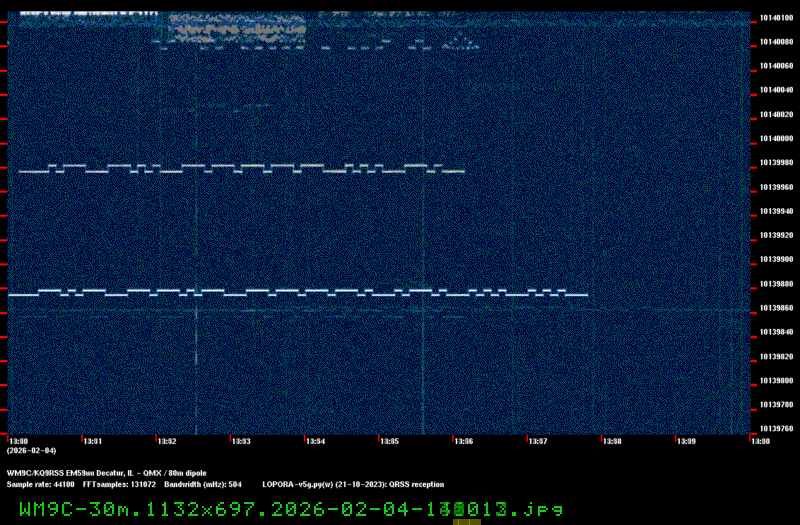Click the Bandwidth (mHz): 504 label
The width and height of the screenshot is (800, 525).
(x=203, y=484)
